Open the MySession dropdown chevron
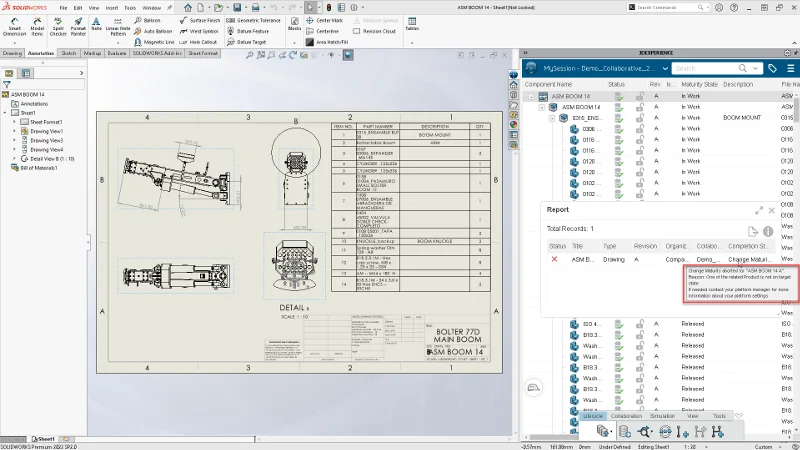The height and width of the screenshot is (450, 800). click(664, 68)
